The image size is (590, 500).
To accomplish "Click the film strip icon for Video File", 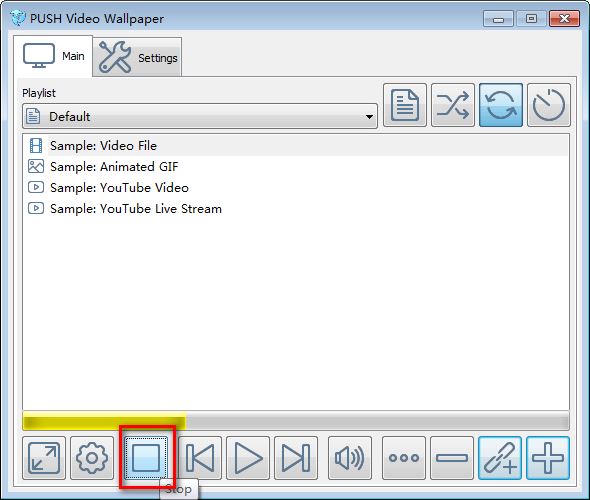I will [x=36, y=146].
